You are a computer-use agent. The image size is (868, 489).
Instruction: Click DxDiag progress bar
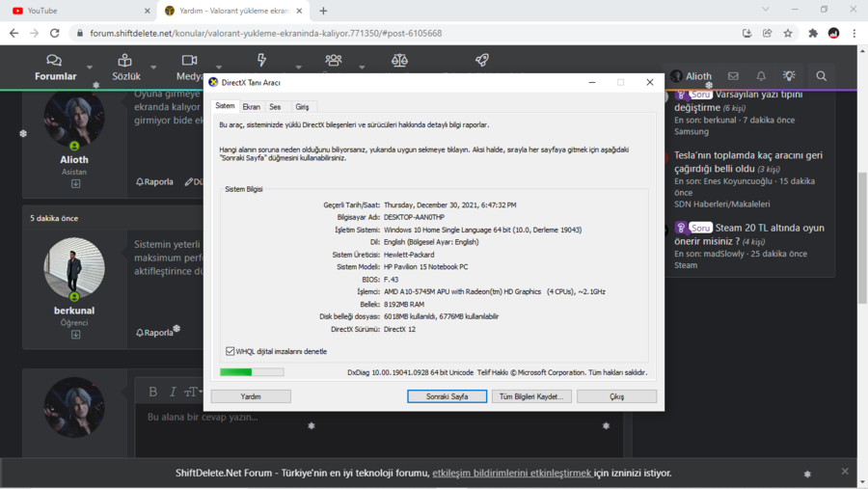(252, 372)
